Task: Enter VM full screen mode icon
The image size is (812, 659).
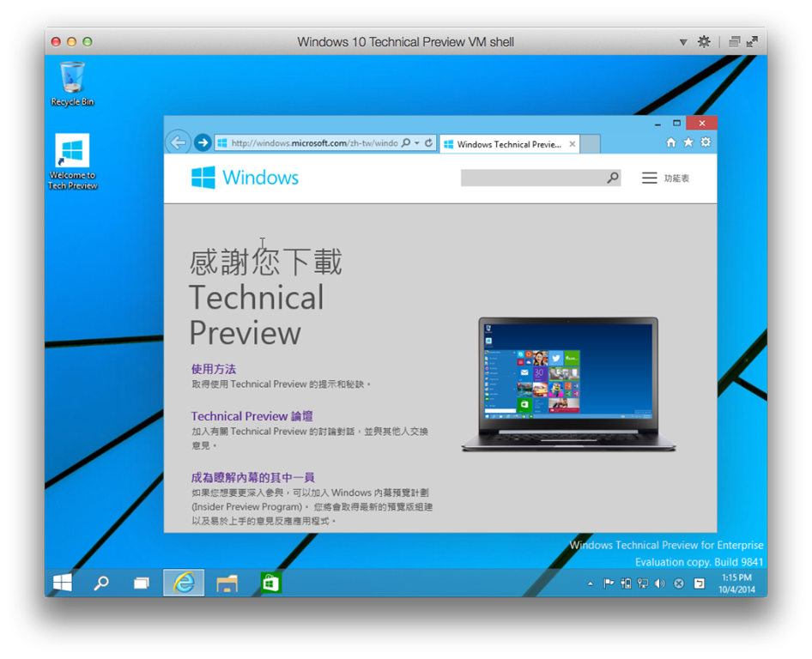Action: point(753,41)
